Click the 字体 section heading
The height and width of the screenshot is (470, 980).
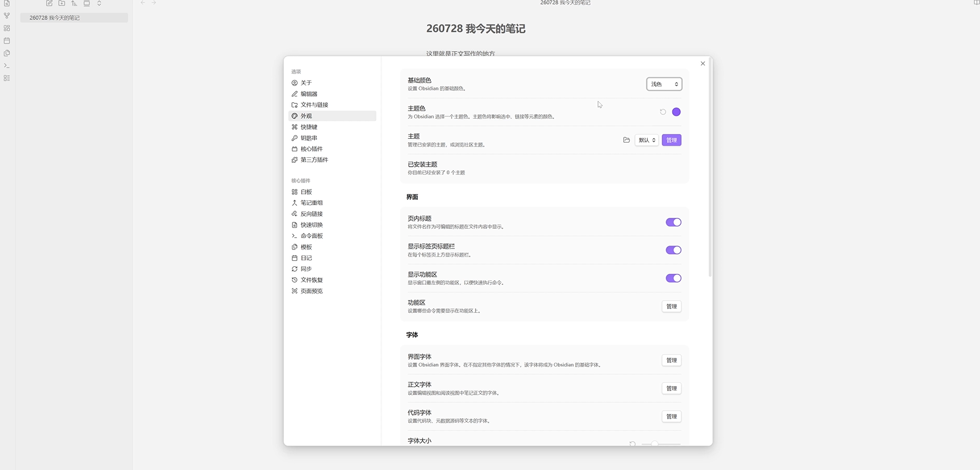click(x=412, y=335)
